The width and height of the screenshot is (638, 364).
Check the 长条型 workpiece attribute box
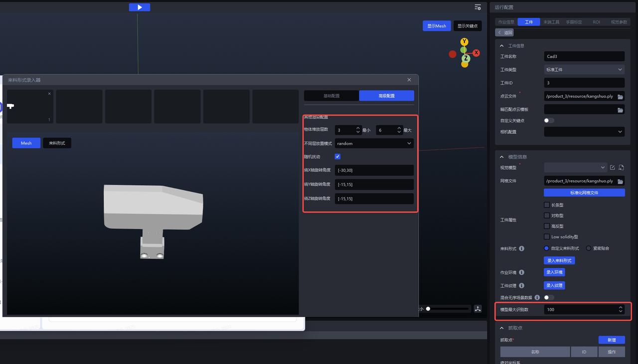[x=547, y=205]
